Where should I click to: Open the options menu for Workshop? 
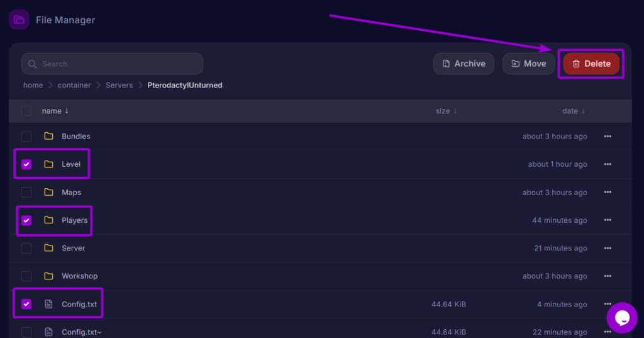click(x=608, y=276)
